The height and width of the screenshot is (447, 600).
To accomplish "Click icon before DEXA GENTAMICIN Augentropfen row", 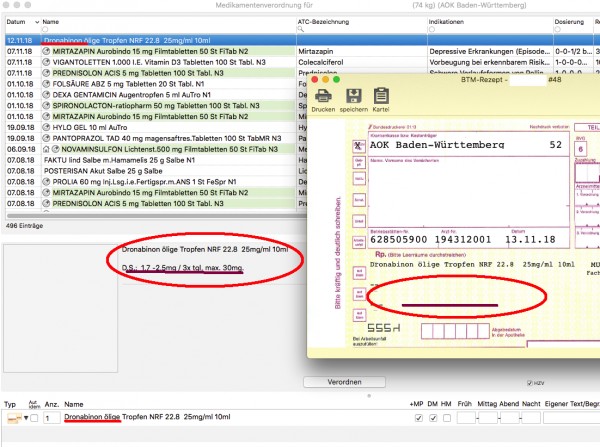I will (46, 95).
